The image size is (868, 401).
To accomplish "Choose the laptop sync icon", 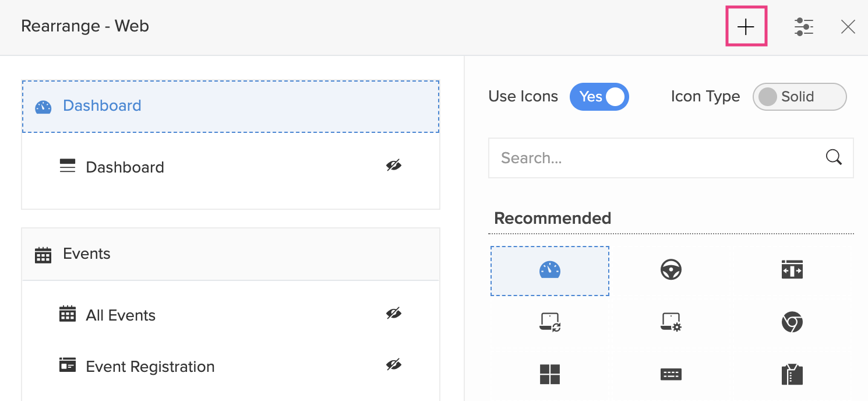I will coord(549,322).
